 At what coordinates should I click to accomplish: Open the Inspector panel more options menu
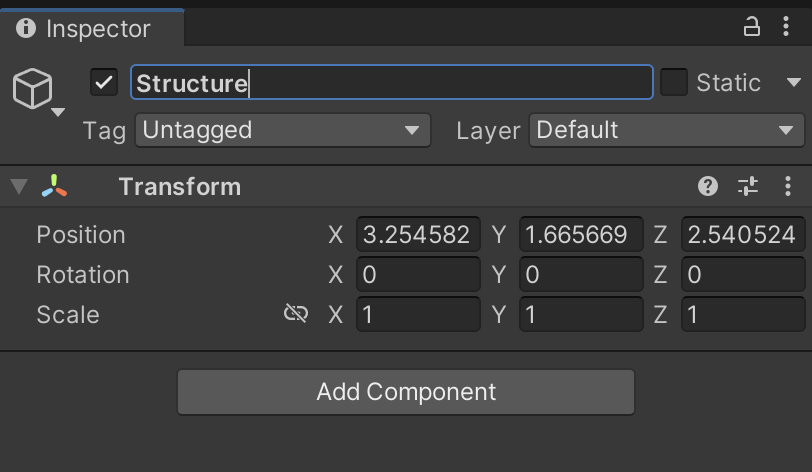786,27
